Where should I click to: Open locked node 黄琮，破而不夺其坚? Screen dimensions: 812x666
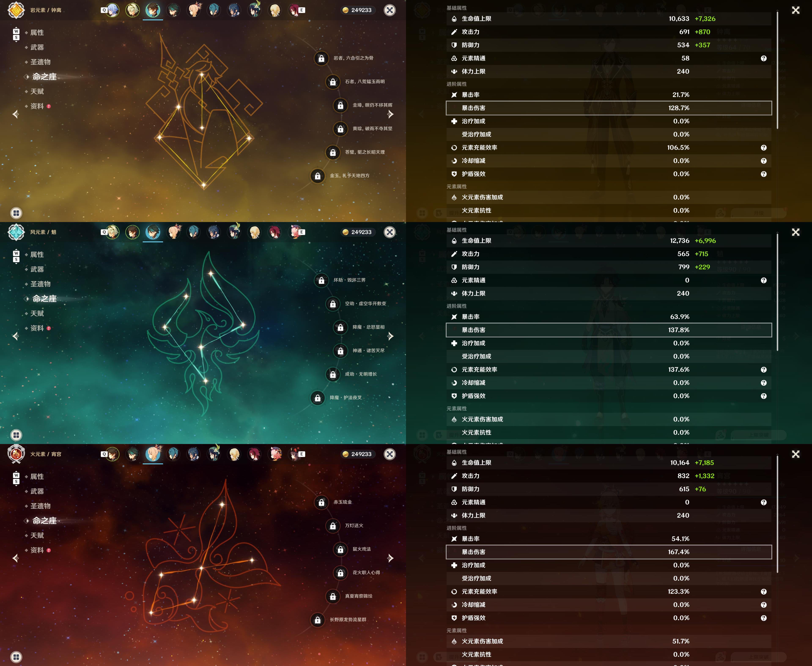340,129
